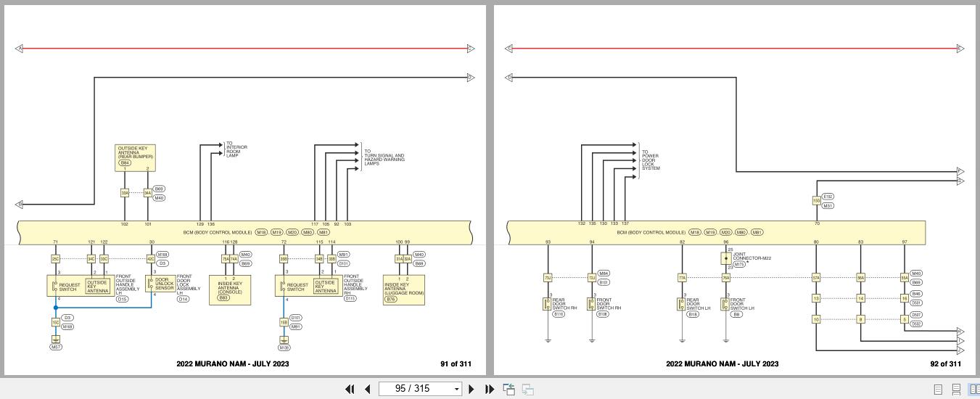980x399 pixels.
Task: Click connector code B76
Action: (391, 299)
